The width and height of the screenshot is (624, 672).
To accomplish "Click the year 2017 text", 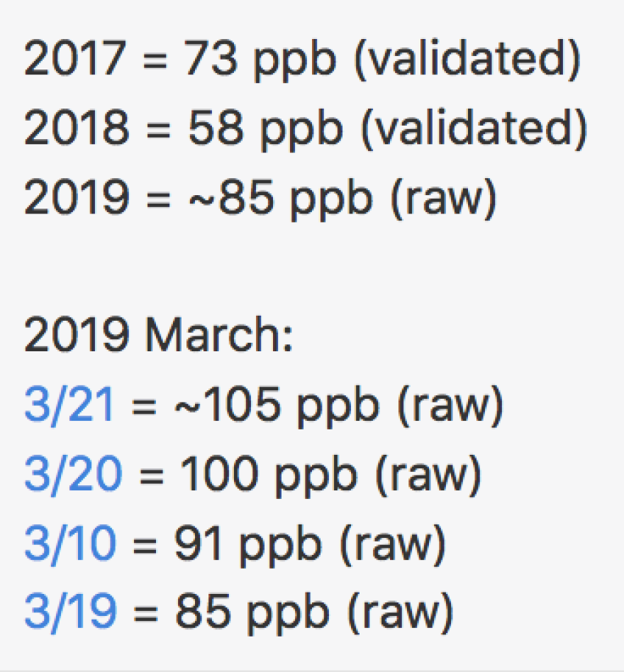I will click(75, 58).
